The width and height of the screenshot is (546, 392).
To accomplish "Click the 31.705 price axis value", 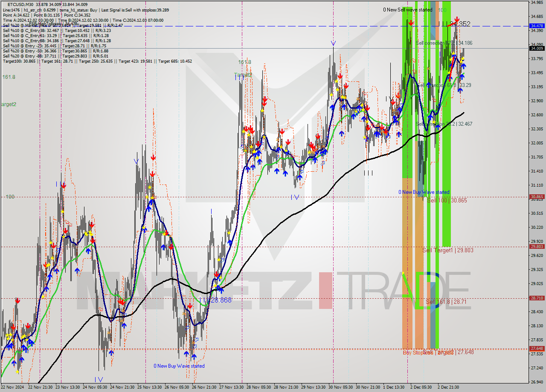I will pyautogui.click(x=537, y=157).
